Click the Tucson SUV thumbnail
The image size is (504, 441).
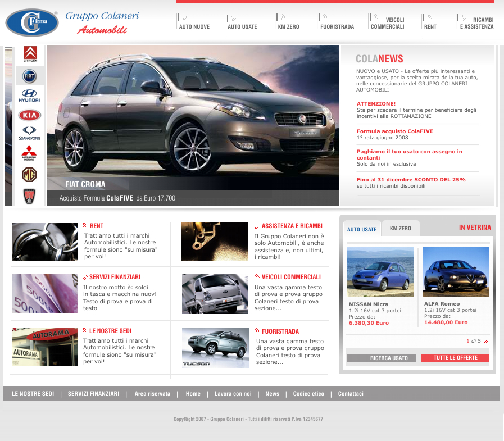pos(215,348)
